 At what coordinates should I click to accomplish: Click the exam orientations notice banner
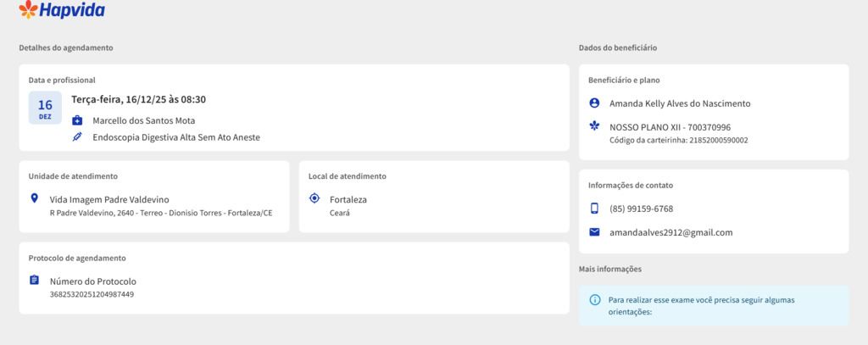(x=713, y=305)
